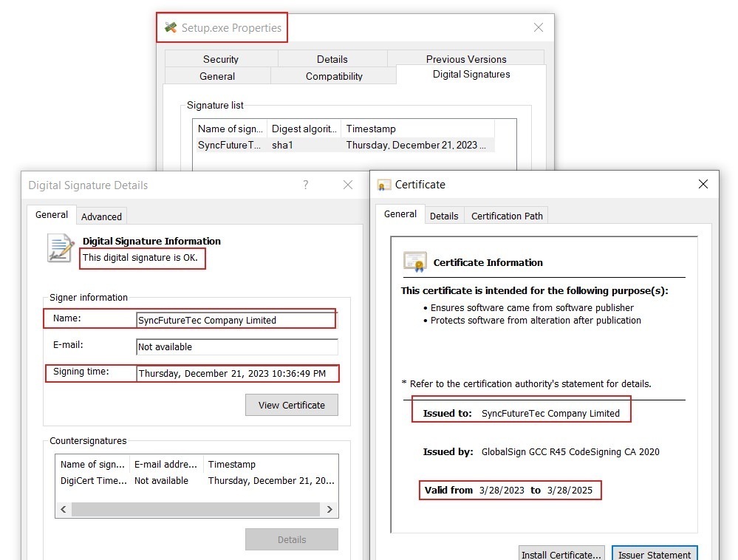Switch to the Digital Signatures tab

pos(471,74)
